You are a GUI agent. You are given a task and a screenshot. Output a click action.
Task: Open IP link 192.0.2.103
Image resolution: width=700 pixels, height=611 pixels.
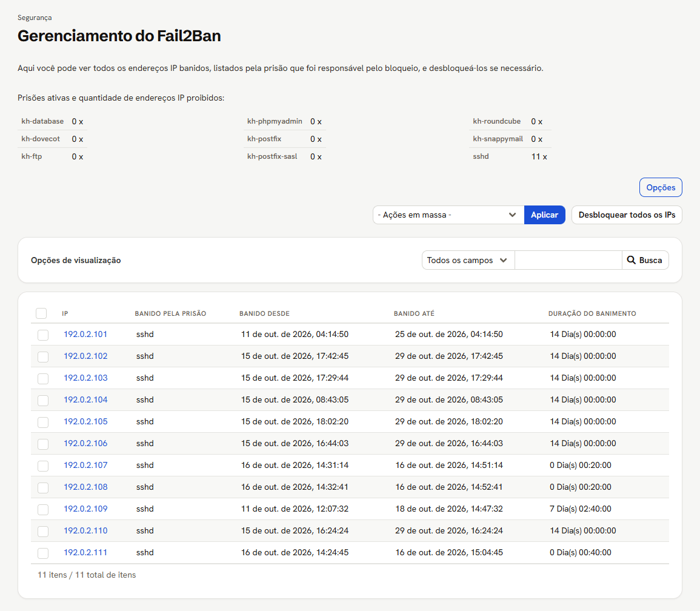(x=85, y=378)
